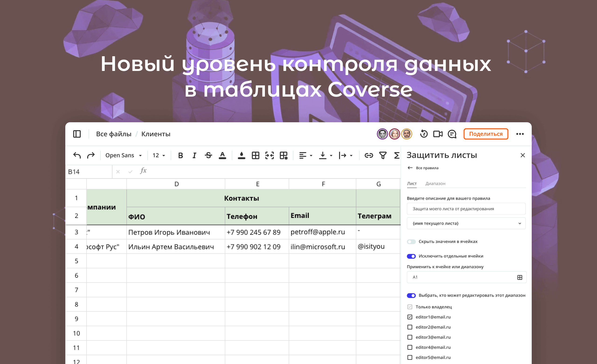Open the Open Sans font dropdown
This screenshot has height=364, width=597.
124,155
